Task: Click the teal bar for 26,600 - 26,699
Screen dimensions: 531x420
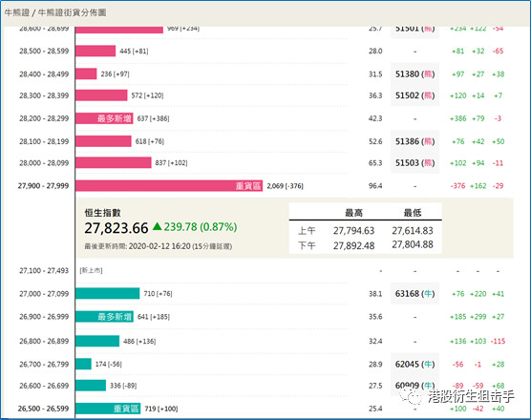Action: [x=91, y=386]
